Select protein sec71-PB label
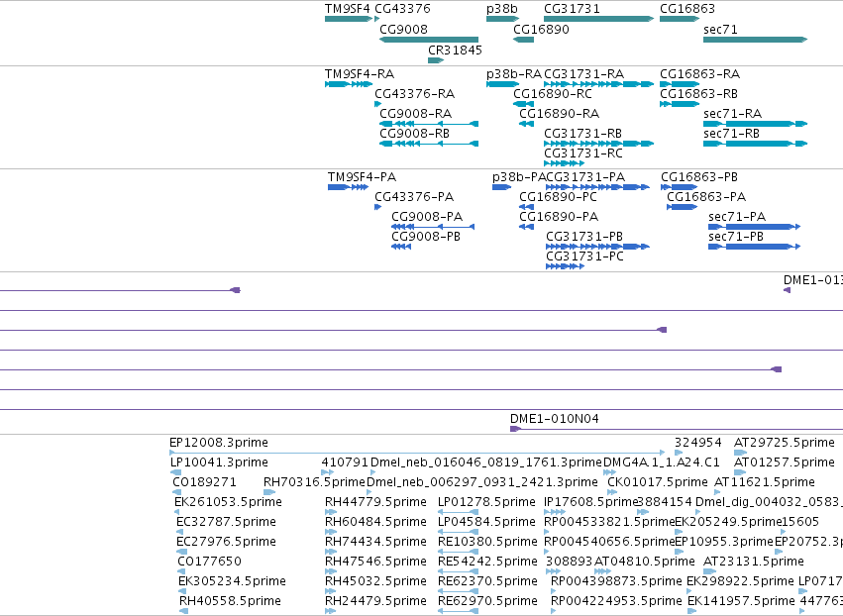 [736, 237]
